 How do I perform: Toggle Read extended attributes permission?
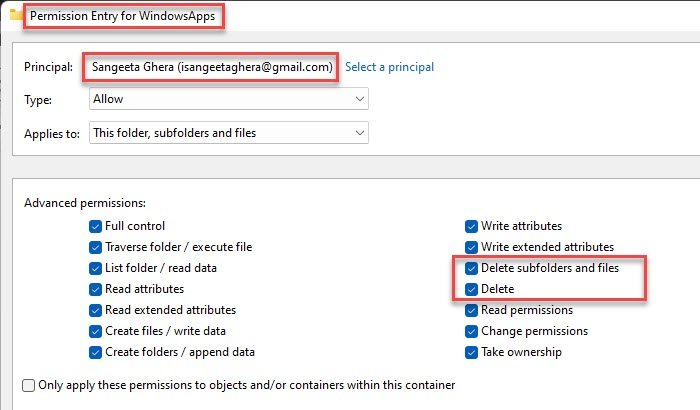(x=95, y=310)
